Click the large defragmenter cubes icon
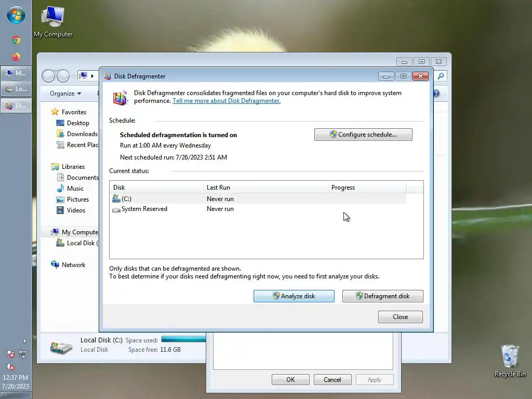The height and width of the screenshot is (399, 532). click(120, 98)
